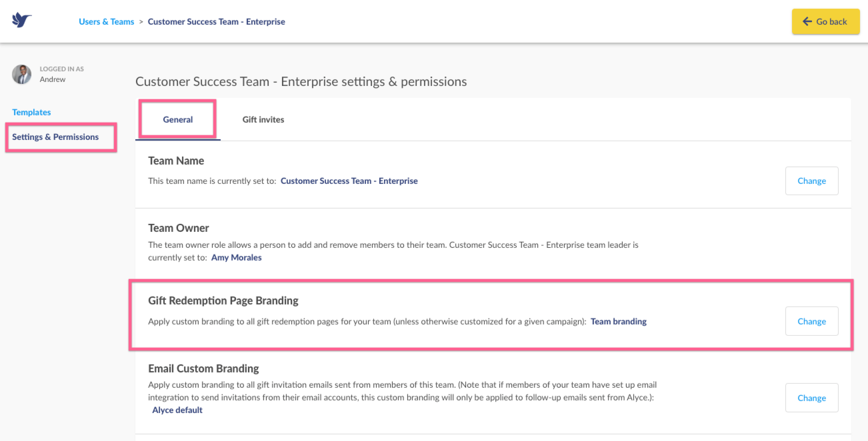The image size is (868, 441).
Task: Click Change for Gift Redemption Page Branding
Action: tap(811, 321)
